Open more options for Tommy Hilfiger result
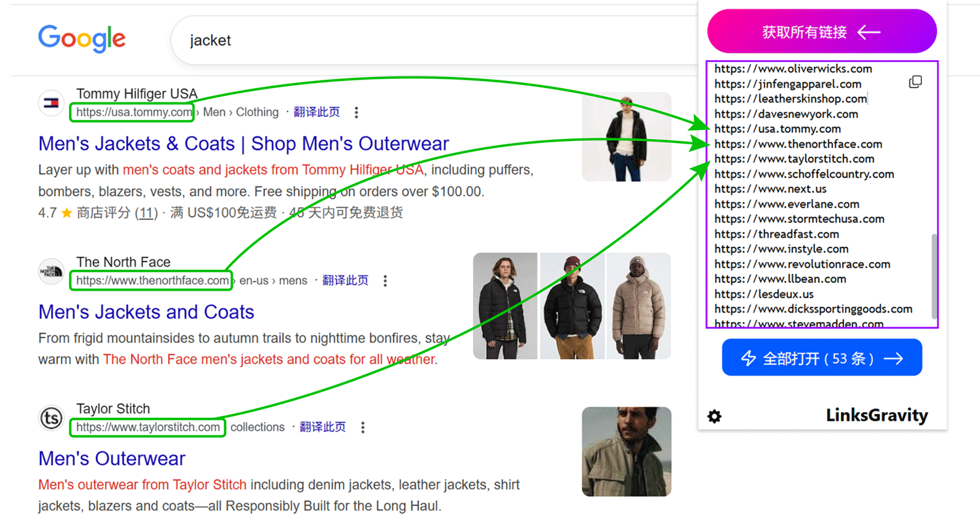Screen dimensions: 980x527 (356, 112)
